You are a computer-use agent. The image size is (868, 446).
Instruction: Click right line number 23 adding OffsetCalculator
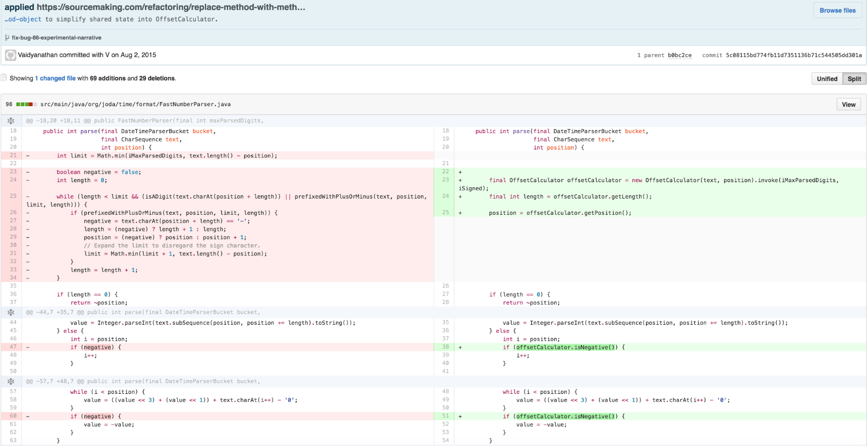[x=446, y=180]
